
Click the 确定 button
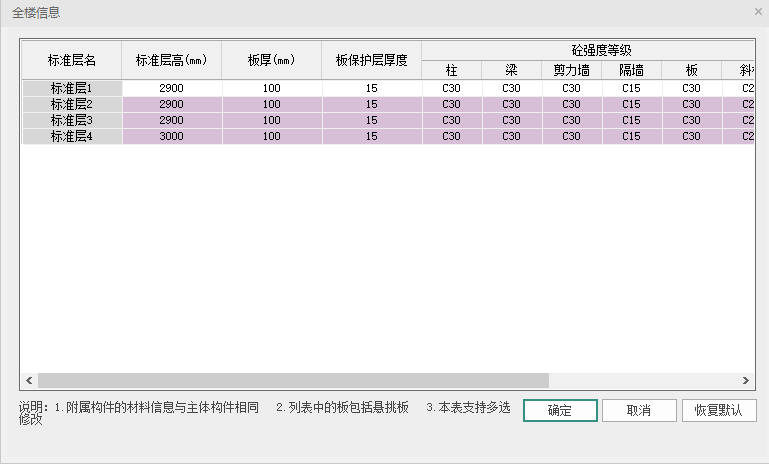coord(560,411)
